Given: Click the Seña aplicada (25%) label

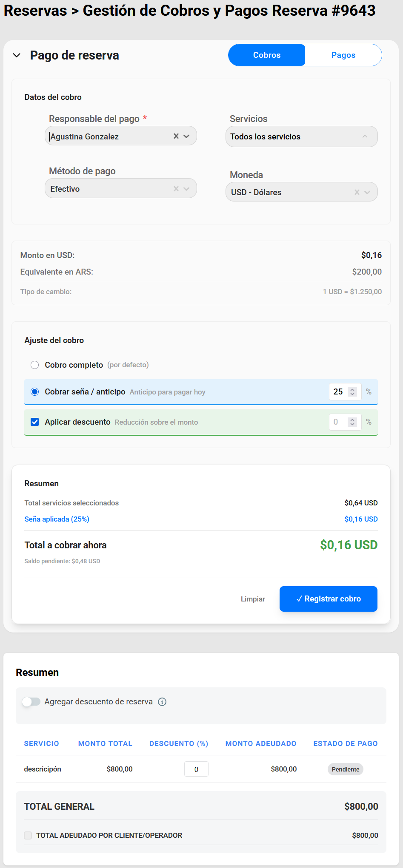Looking at the screenshot, I should coord(57,519).
